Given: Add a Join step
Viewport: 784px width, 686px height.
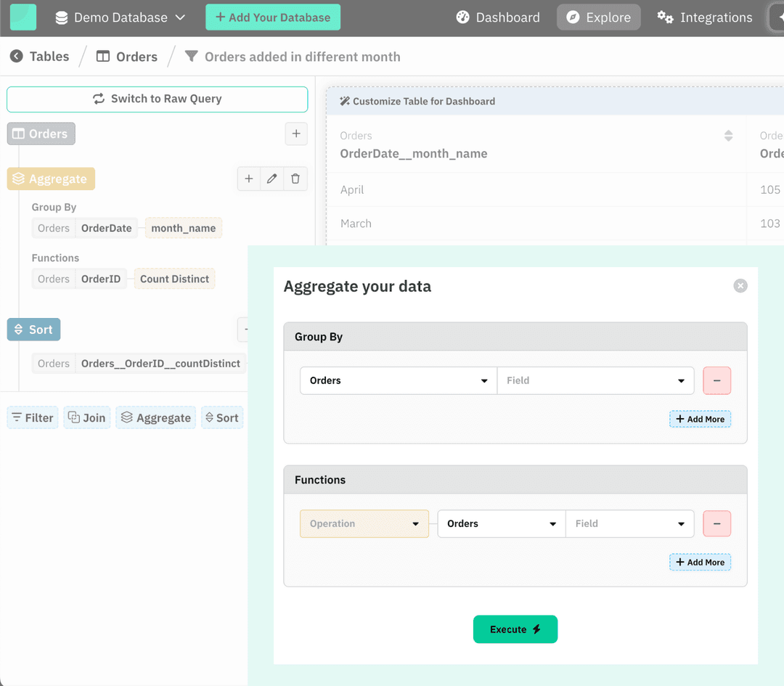Looking at the screenshot, I should click(x=86, y=417).
